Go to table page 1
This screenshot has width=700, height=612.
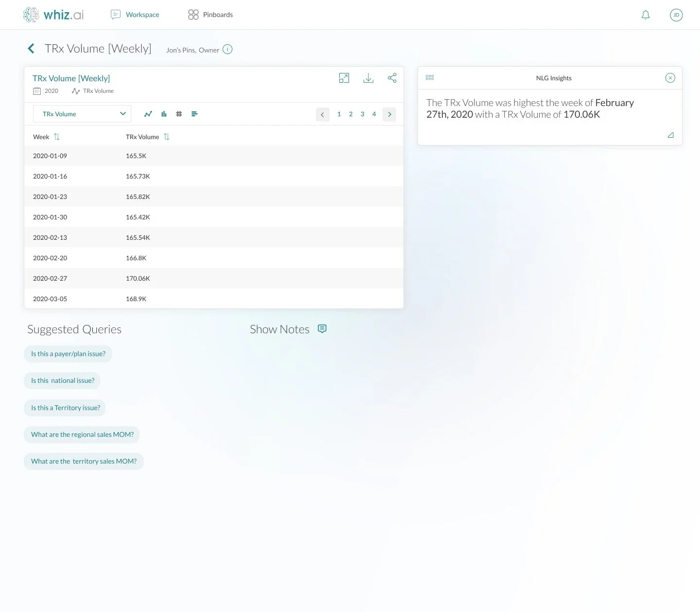point(339,114)
